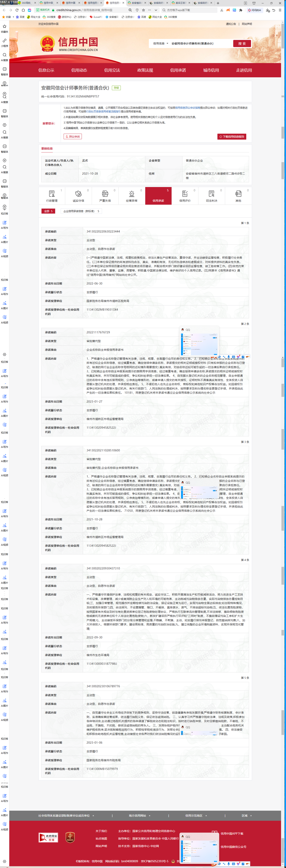Click the 政府网站找错 badge in footer
The image size is (286, 868).
(x=48, y=837)
